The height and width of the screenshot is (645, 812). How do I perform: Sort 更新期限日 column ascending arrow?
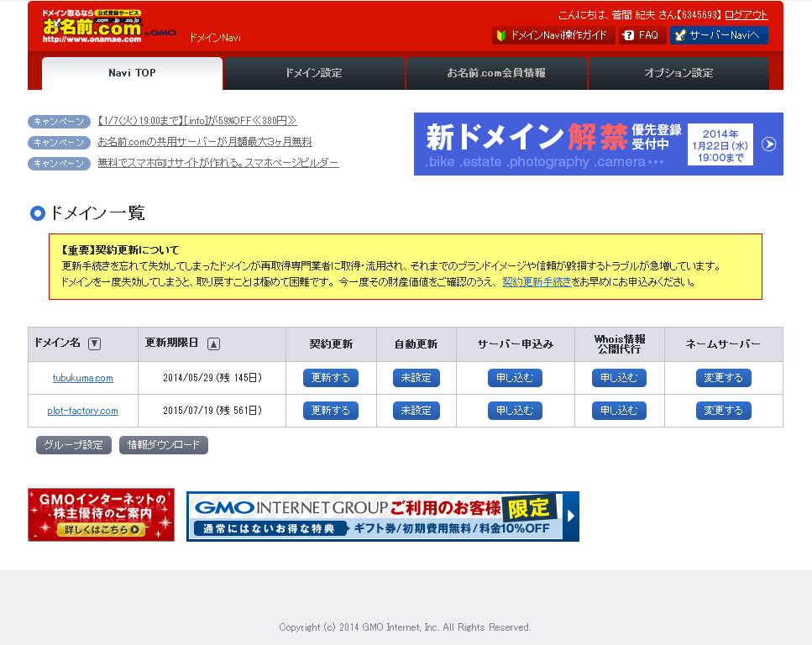(x=214, y=343)
